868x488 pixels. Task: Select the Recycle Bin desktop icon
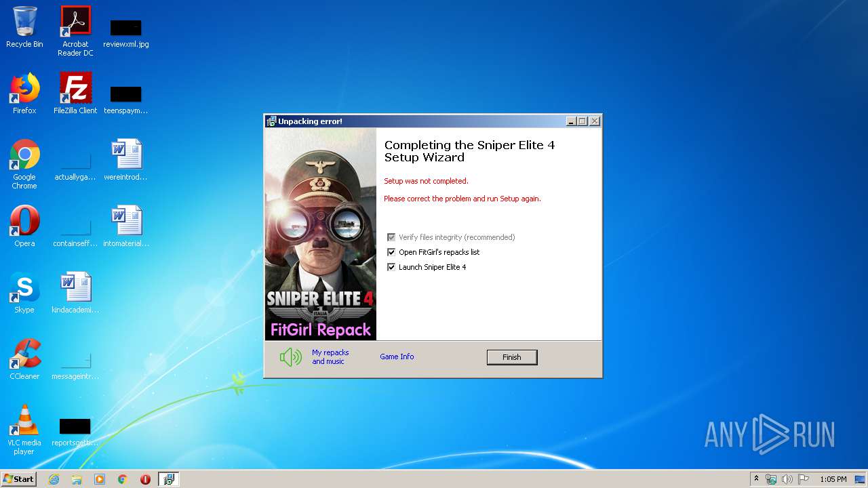pyautogui.click(x=24, y=27)
